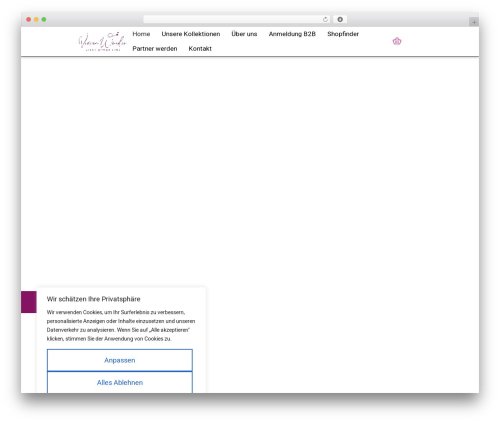Open a new browser tab with plus
Screen dimensions: 500x423
pos(474,22)
